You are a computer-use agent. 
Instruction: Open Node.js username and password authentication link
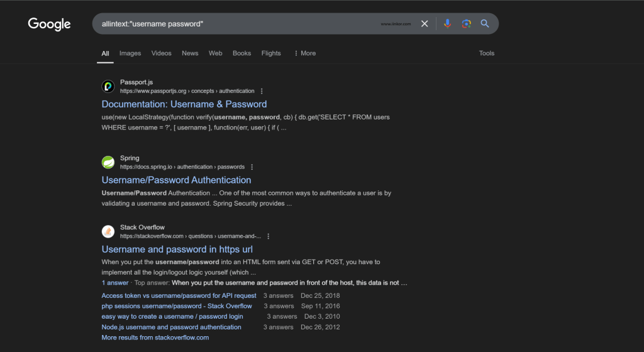coord(171,327)
